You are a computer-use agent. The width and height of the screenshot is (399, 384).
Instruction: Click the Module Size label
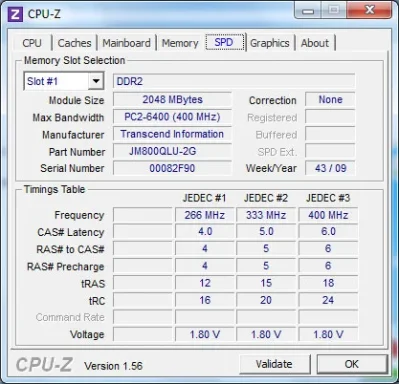click(76, 100)
